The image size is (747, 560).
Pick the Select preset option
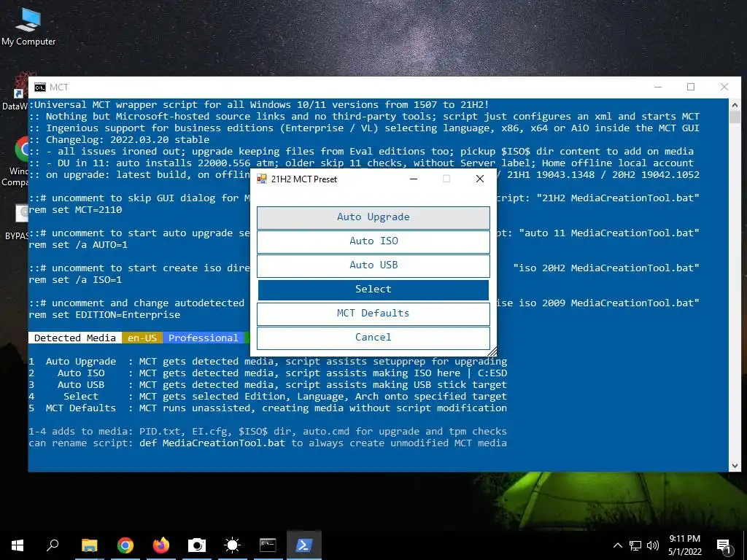coord(373,289)
